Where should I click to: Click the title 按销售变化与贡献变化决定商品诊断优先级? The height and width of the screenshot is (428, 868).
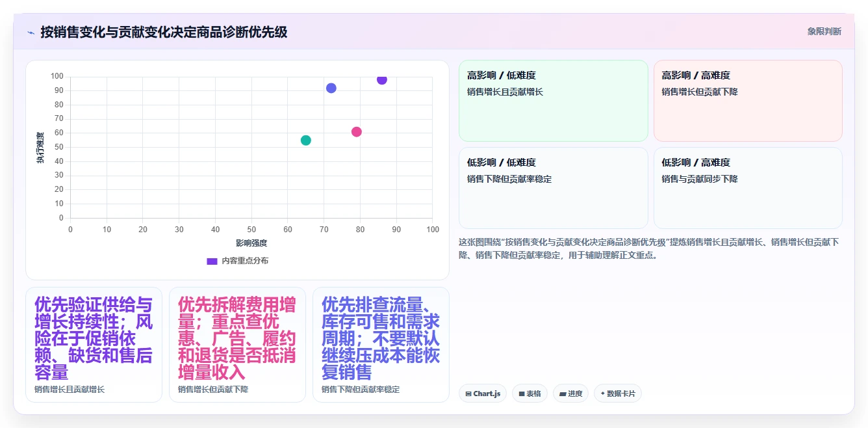point(164,32)
